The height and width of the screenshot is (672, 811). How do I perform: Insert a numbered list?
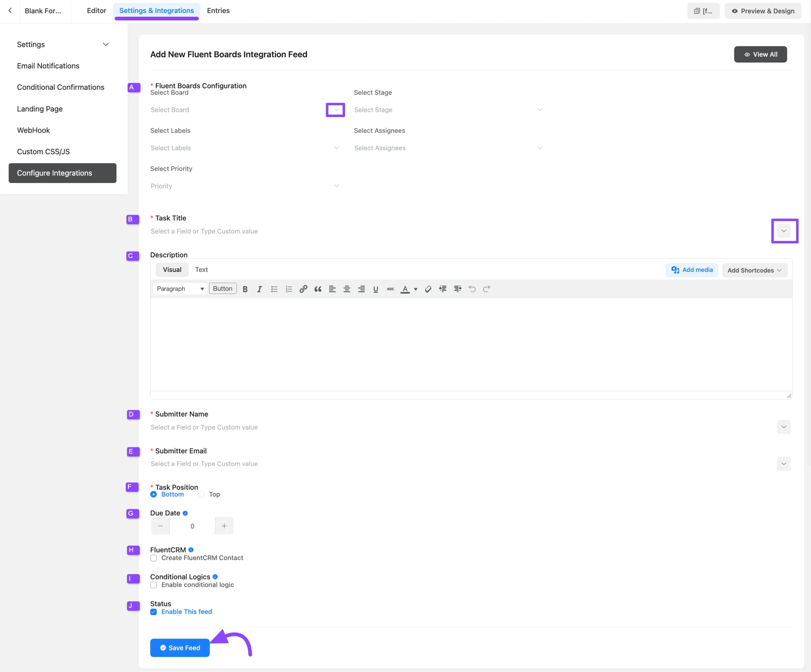289,289
